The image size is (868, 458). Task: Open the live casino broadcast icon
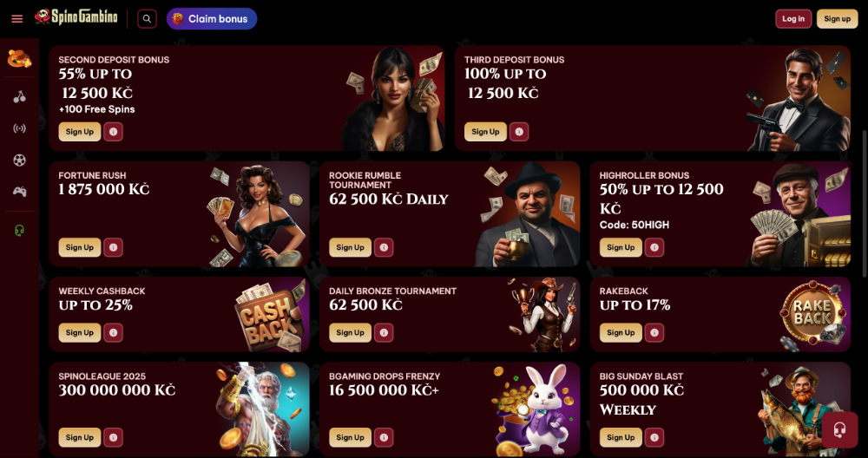[19, 129]
